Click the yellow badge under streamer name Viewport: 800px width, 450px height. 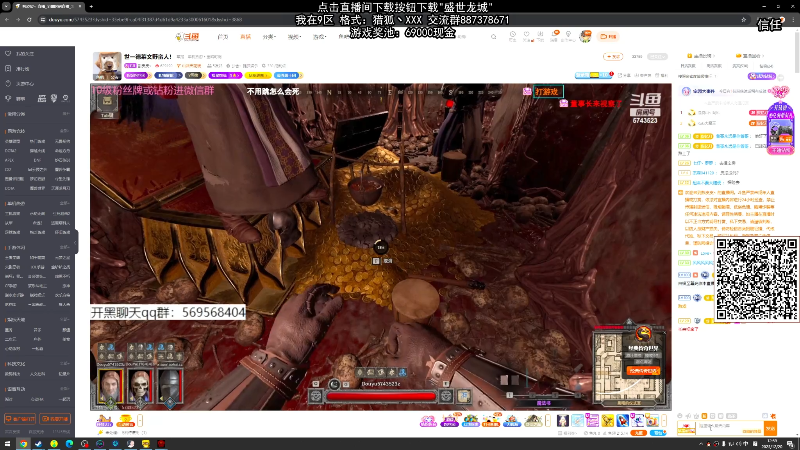257,76
